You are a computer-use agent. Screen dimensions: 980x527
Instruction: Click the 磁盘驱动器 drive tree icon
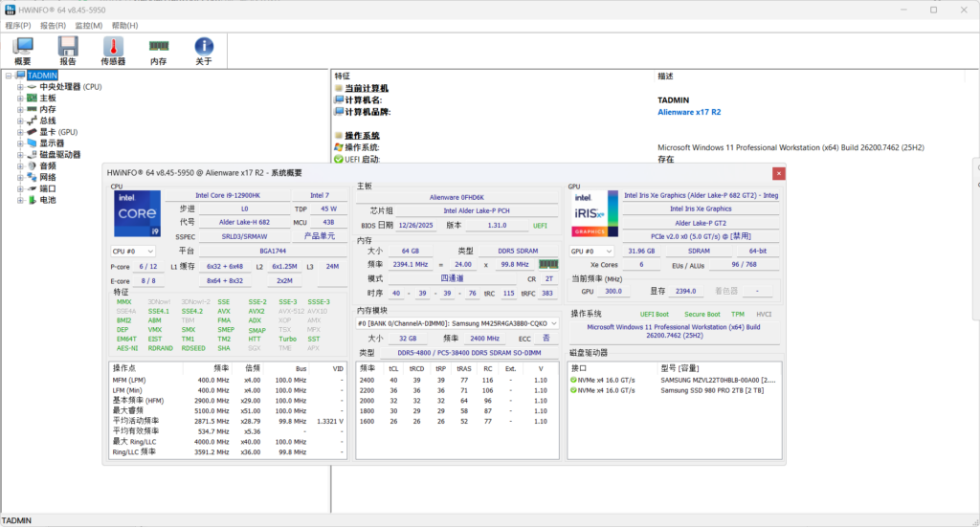pyautogui.click(x=32, y=154)
